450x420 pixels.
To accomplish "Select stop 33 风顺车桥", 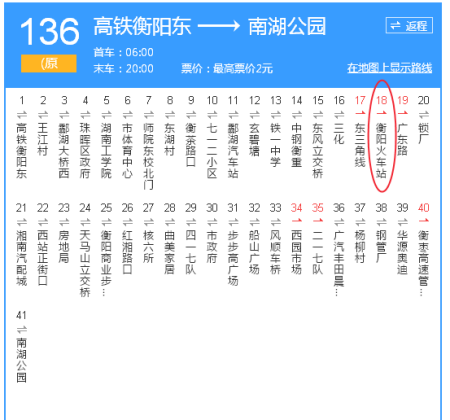I will point(275,253).
